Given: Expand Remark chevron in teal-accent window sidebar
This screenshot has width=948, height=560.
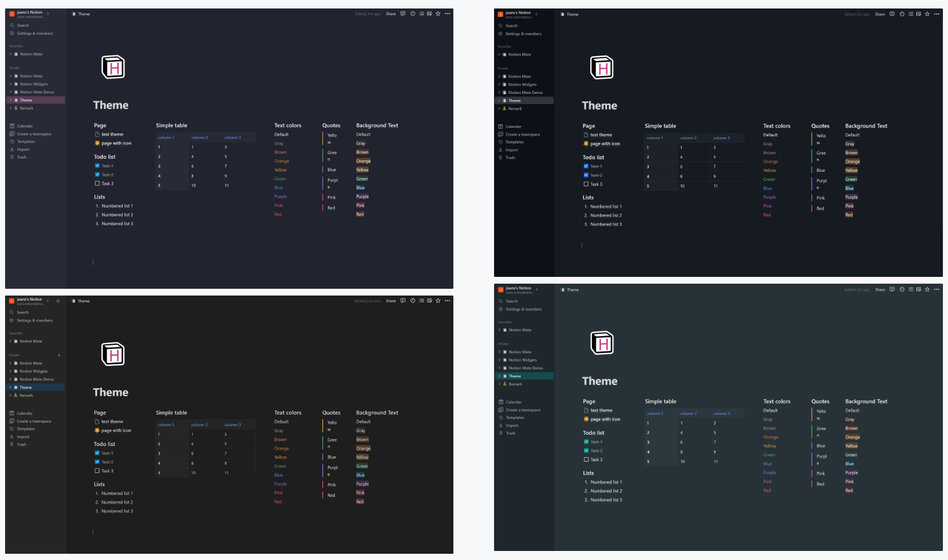Looking at the screenshot, I should [500, 384].
